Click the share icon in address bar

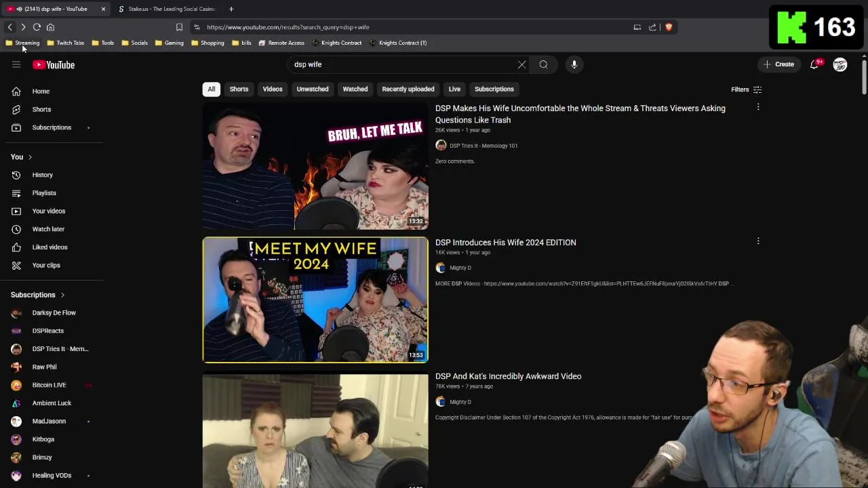click(x=652, y=27)
